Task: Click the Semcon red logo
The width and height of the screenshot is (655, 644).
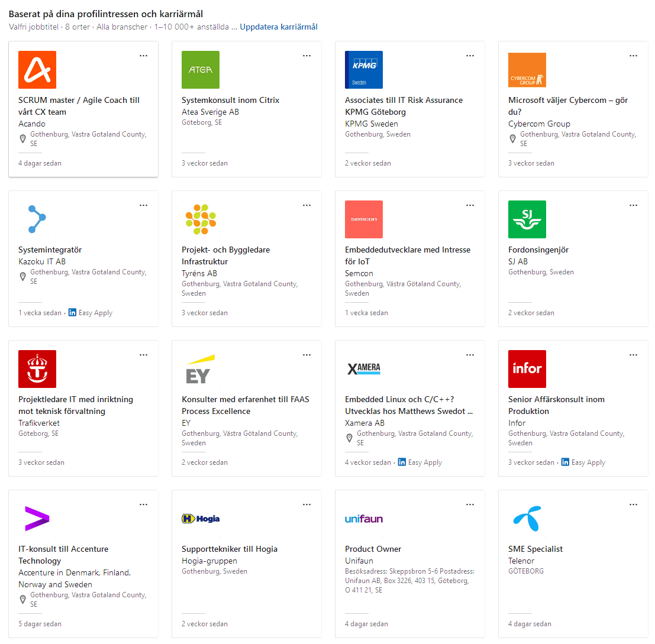Action: [364, 219]
